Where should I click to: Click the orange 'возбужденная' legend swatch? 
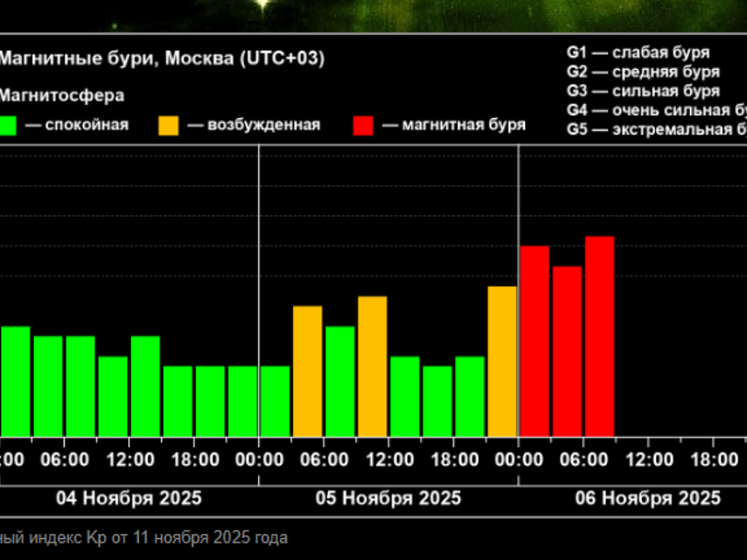point(169,125)
